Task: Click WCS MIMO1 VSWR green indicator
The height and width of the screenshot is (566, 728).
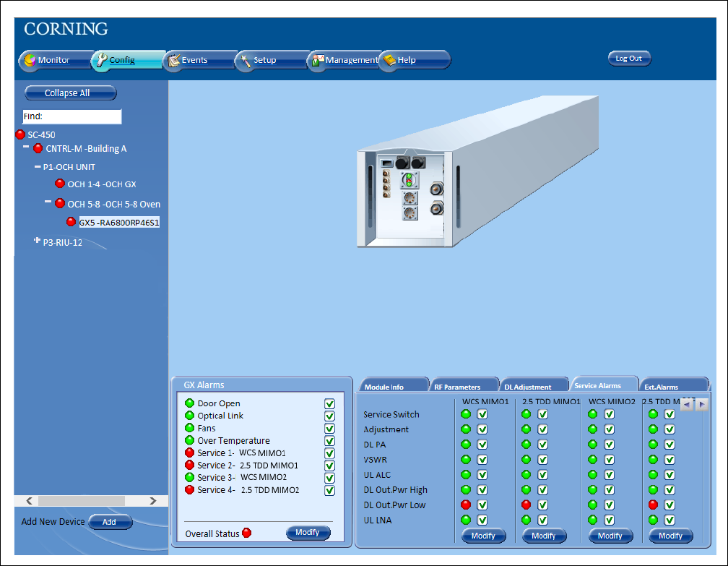Action: [466, 460]
